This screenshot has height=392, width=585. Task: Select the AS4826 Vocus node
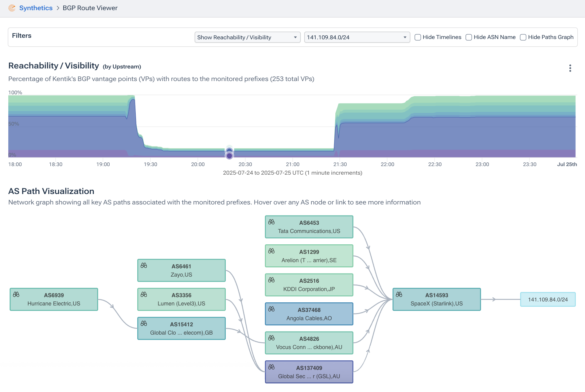[309, 343]
